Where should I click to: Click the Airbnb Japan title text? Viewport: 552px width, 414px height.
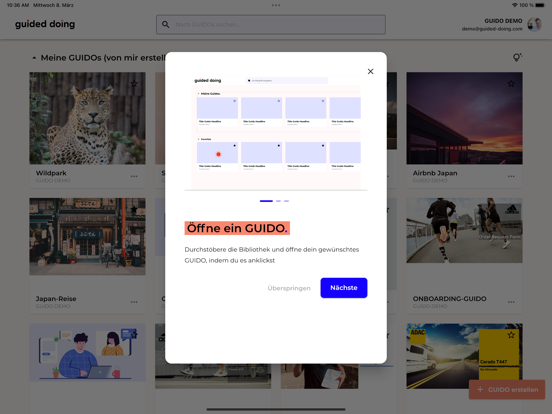(x=435, y=173)
